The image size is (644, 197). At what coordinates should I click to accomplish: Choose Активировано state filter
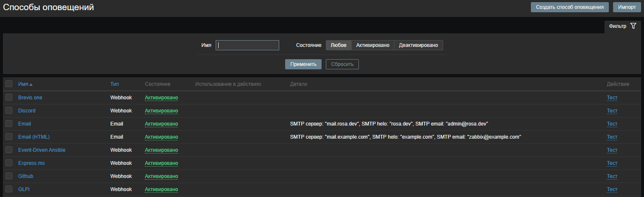tap(372, 45)
